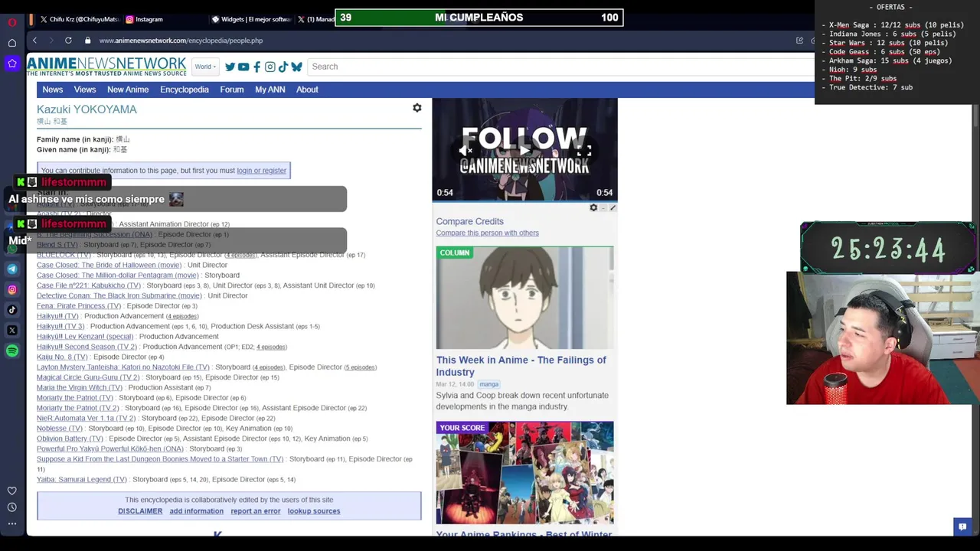Screen dimensions: 980x551
Task: Open Case Closed: The Bride of Halloween link
Action: click(109, 265)
